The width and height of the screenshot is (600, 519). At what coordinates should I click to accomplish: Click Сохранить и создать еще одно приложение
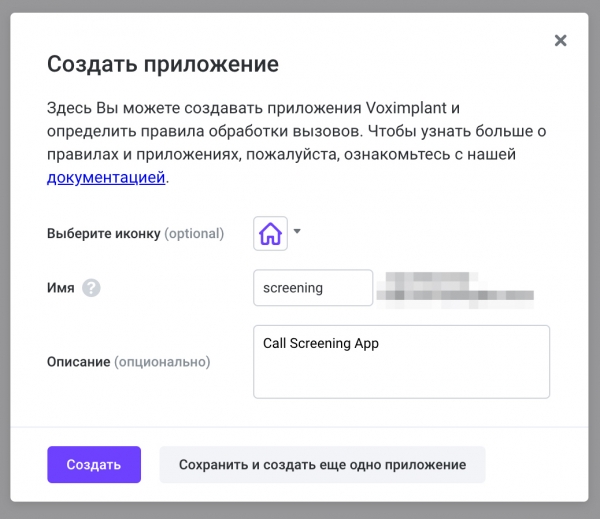322,465
